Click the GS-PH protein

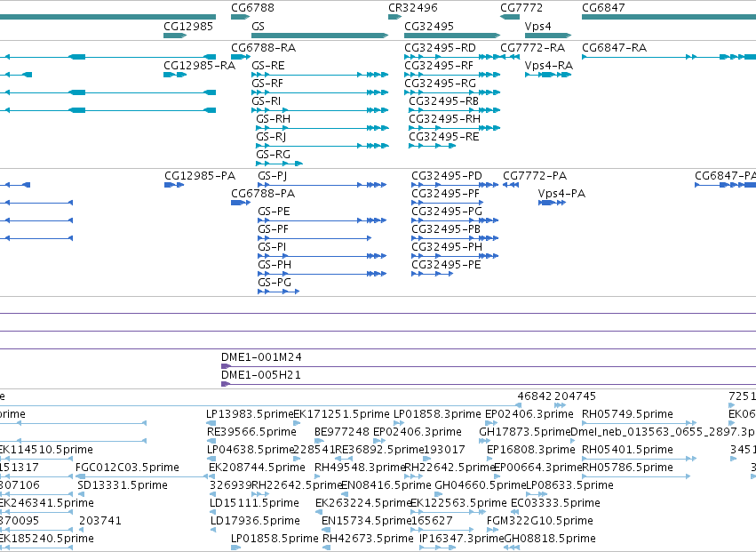click(x=322, y=274)
